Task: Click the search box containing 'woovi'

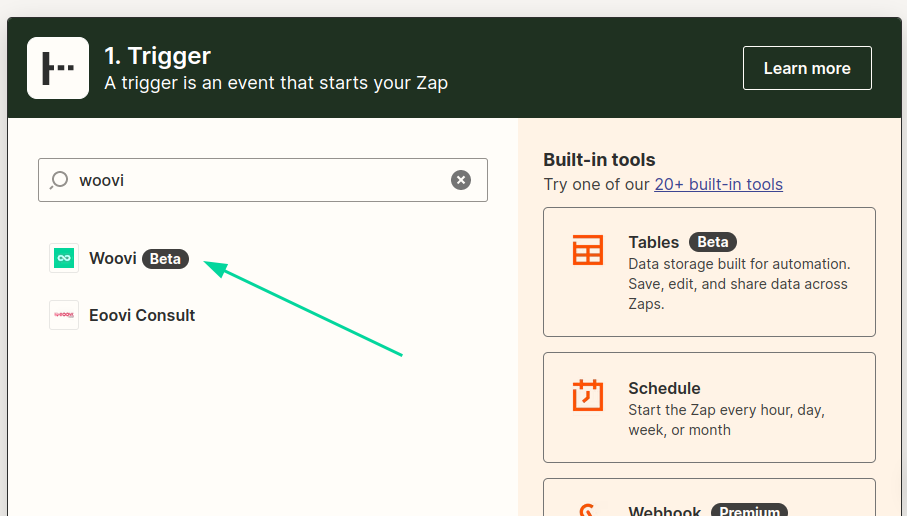Action: pos(260,180)
